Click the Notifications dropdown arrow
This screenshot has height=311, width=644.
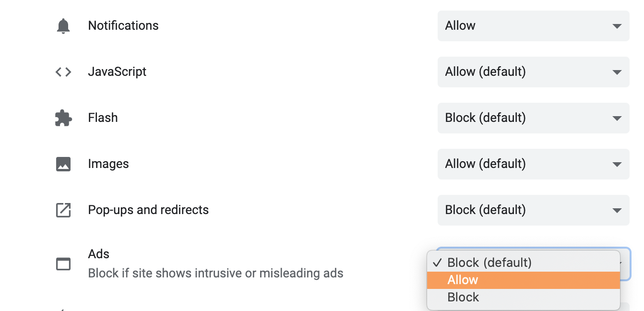click(x=617, y=26)
